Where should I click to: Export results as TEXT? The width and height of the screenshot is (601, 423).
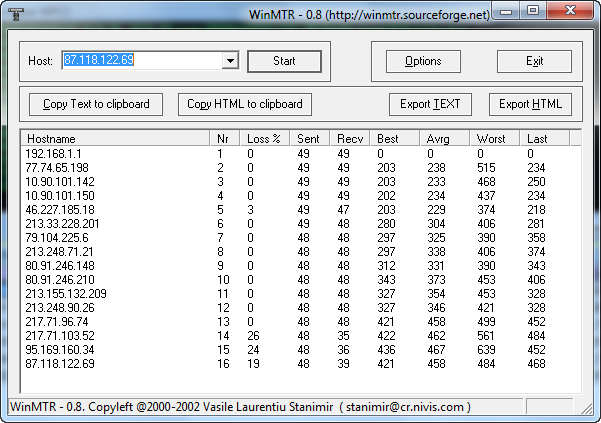point(430,104)
